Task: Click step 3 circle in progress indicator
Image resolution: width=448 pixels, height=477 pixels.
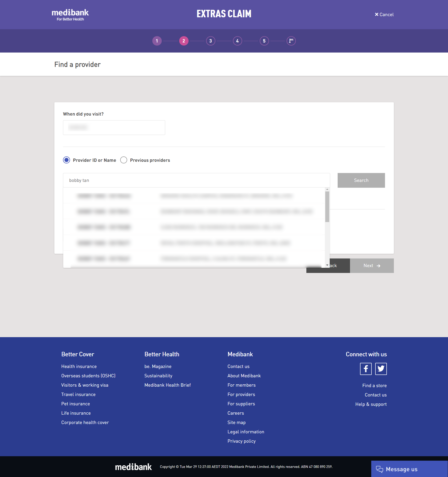Action: pyautogui.click(x=210, y=41)
